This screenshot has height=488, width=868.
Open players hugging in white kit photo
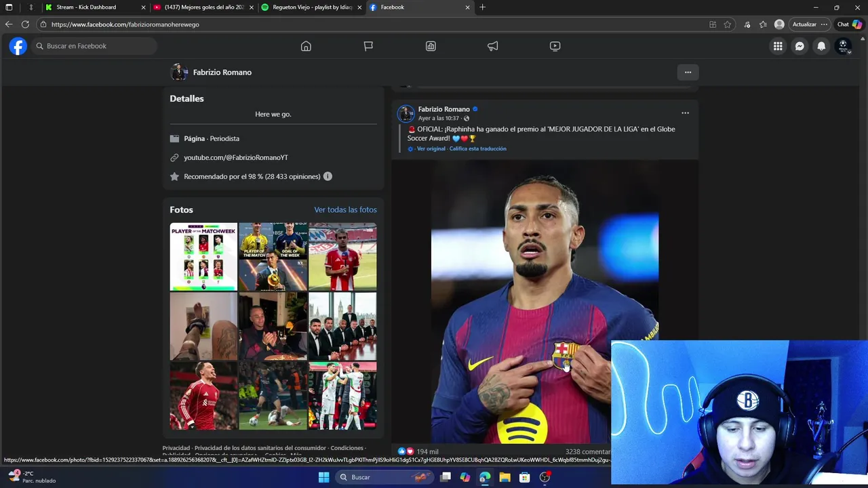342,396
